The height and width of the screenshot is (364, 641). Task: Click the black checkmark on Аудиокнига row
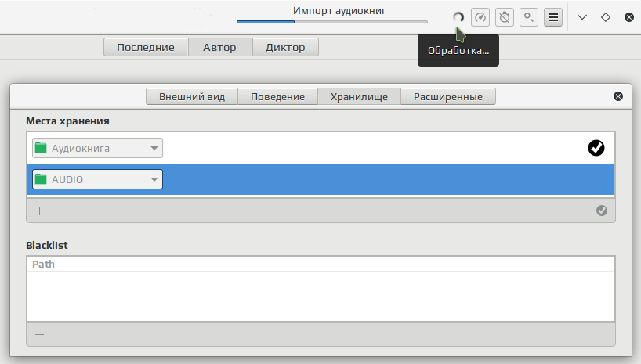pos(596,148)
